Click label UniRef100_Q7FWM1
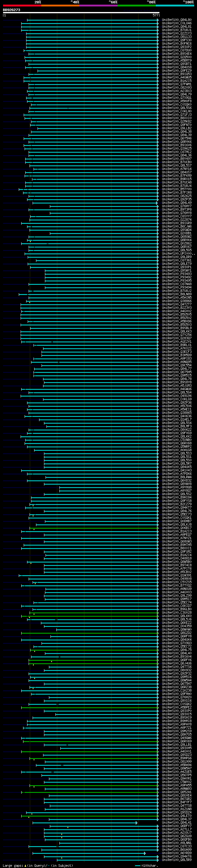 tap(177, 84)
